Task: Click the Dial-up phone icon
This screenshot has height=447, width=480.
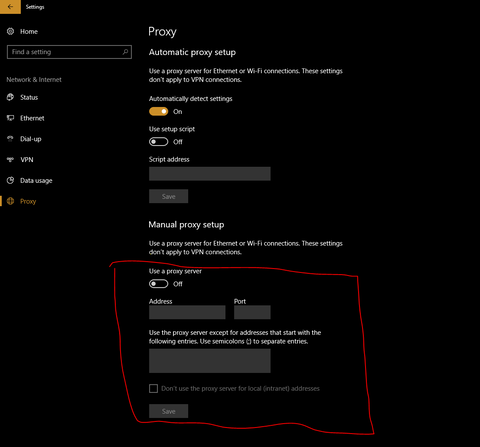Action: tap(11, 139)
